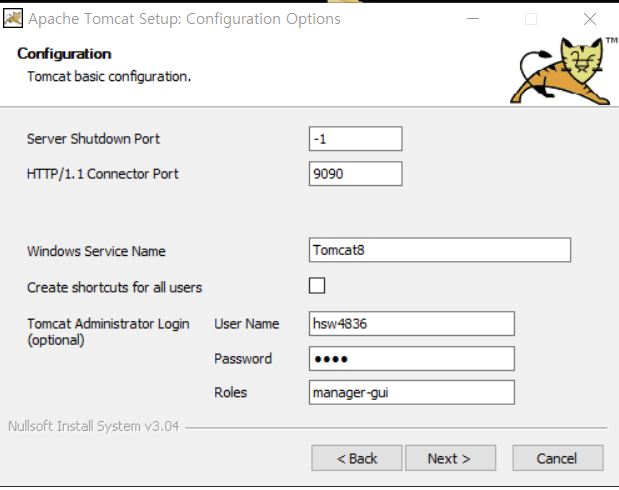Click the Configuration heading

[64, 54]
